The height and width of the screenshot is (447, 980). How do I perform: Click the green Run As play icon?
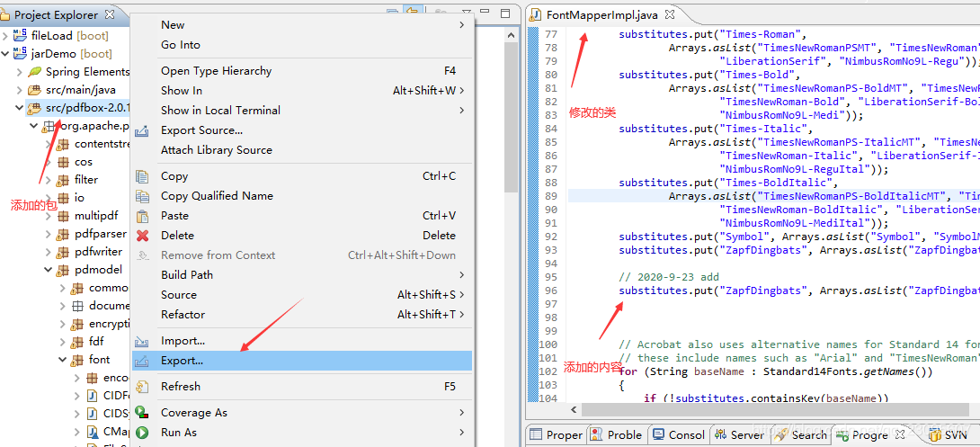pos(142,433)
